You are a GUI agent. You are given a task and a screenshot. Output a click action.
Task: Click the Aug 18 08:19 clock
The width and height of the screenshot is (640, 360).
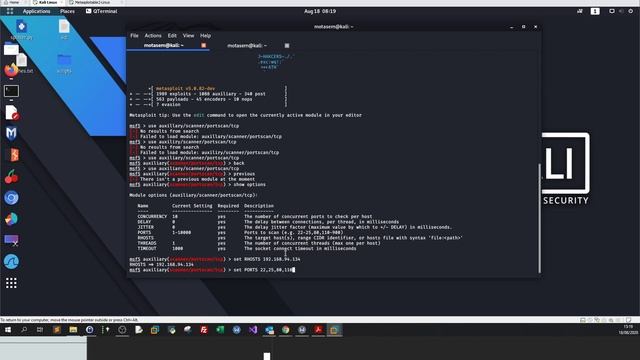[x=320, y=11]
